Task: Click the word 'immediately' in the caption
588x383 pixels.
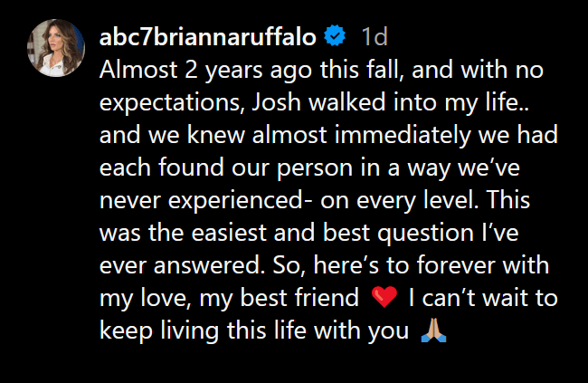Action: pyautogui.click(x=403, y=136)
